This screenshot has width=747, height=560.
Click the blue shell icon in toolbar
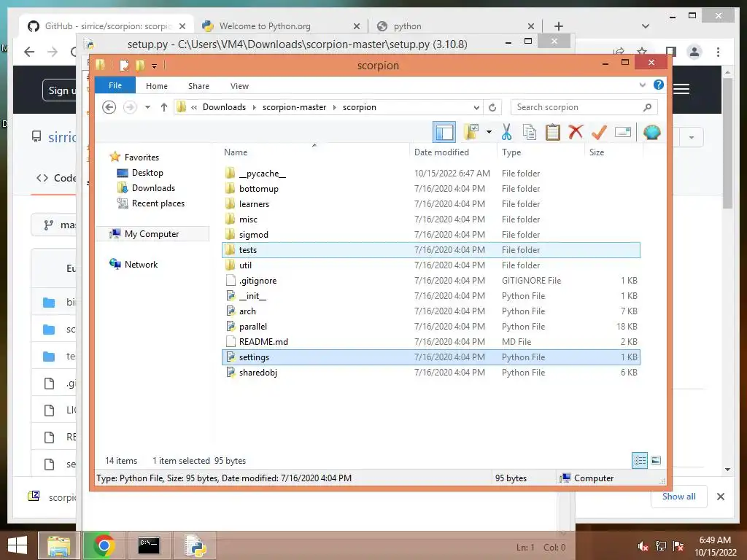(x=651, y=132)
